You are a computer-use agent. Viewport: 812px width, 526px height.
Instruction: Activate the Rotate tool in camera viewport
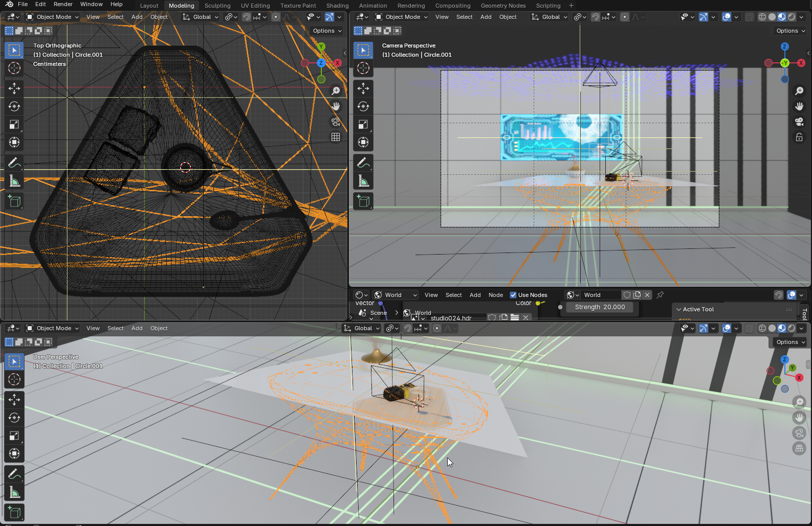pos(363,106)
